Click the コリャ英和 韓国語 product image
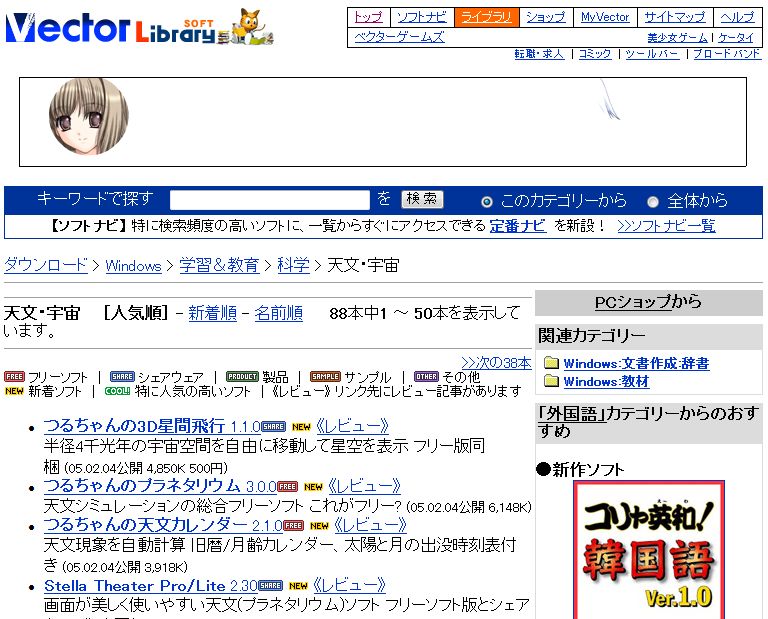The width and height of the screenshot is (768, 619). [x=648, y=550]
